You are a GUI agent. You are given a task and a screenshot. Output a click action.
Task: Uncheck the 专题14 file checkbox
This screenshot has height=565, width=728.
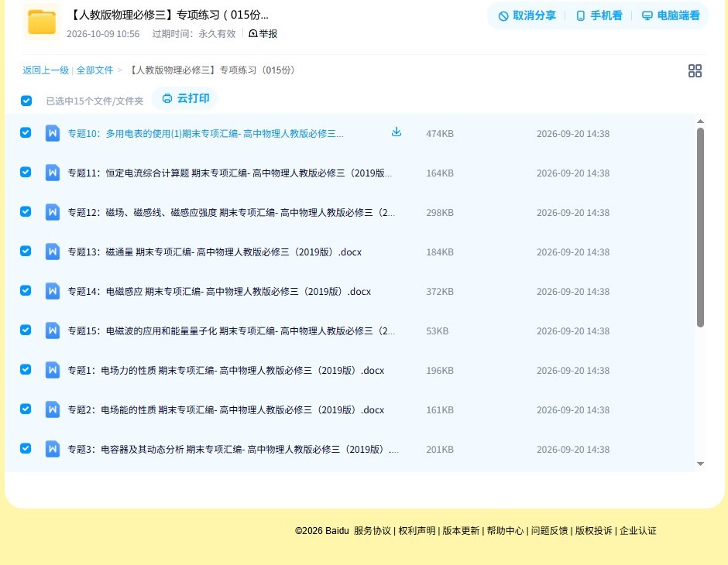[26, 290]
